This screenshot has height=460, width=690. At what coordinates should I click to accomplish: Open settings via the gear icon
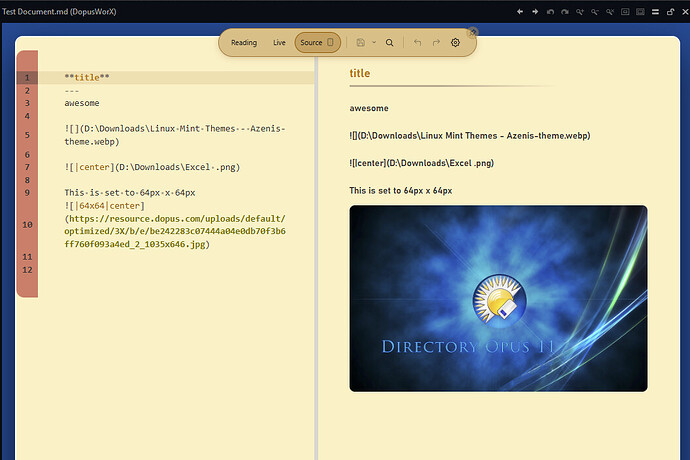click(x=455, y=43)
